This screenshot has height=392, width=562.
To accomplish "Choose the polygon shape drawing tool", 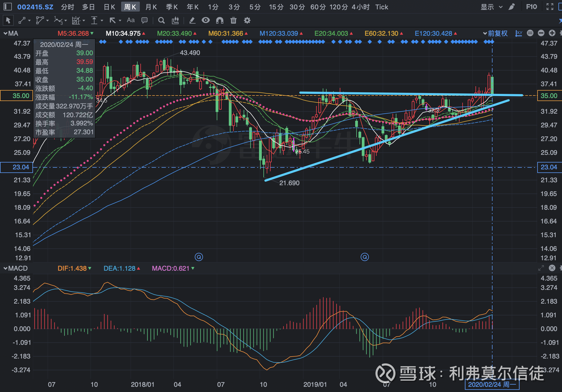I will click(40, 20).
